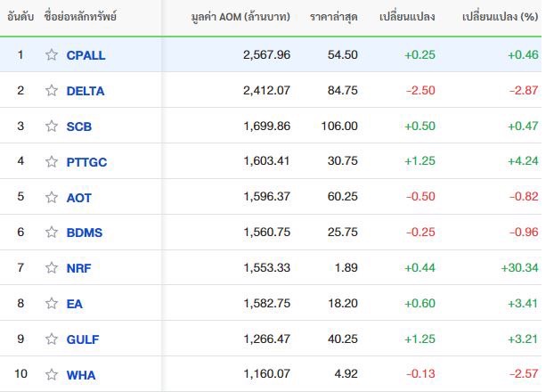This screenshot has height=392, width=554.
Task: Click the star next to EA
Action: pos(52,303)
